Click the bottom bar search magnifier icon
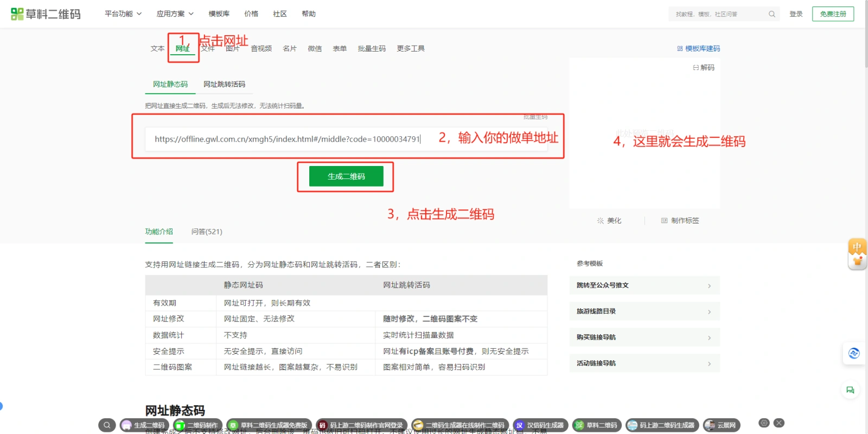Screen dimensions: 868x434 [x=107, y=425]
